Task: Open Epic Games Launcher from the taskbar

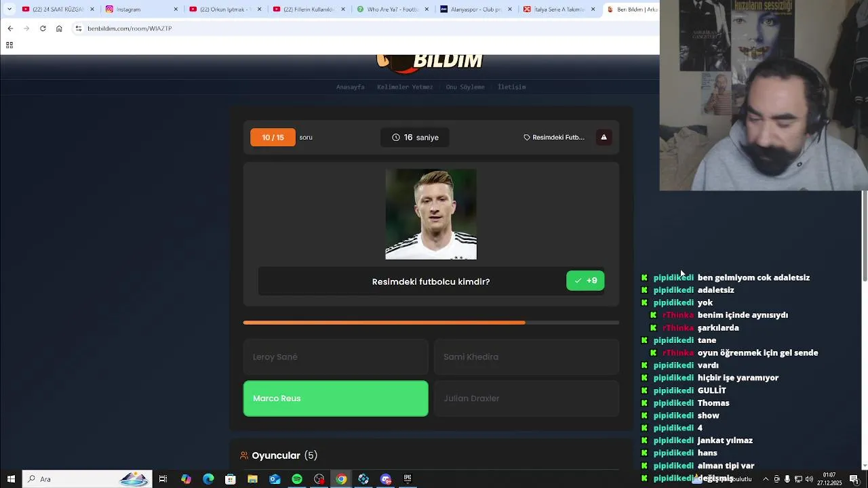Action: 408,479
